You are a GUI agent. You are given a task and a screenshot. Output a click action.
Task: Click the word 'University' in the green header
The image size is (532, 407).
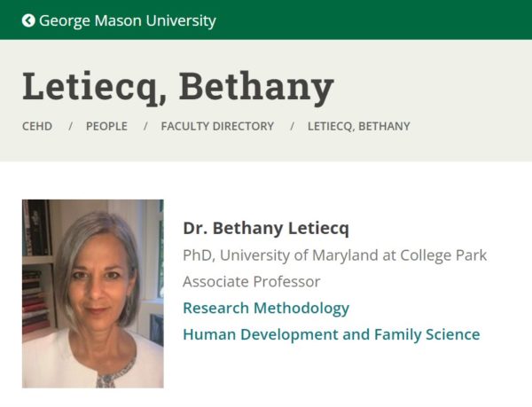(x=181, y=21)
